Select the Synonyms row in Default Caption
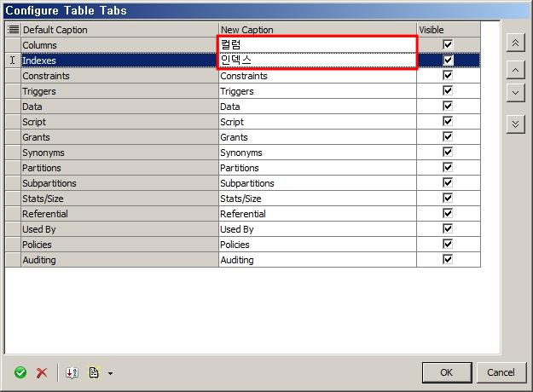 click(119, 153)
